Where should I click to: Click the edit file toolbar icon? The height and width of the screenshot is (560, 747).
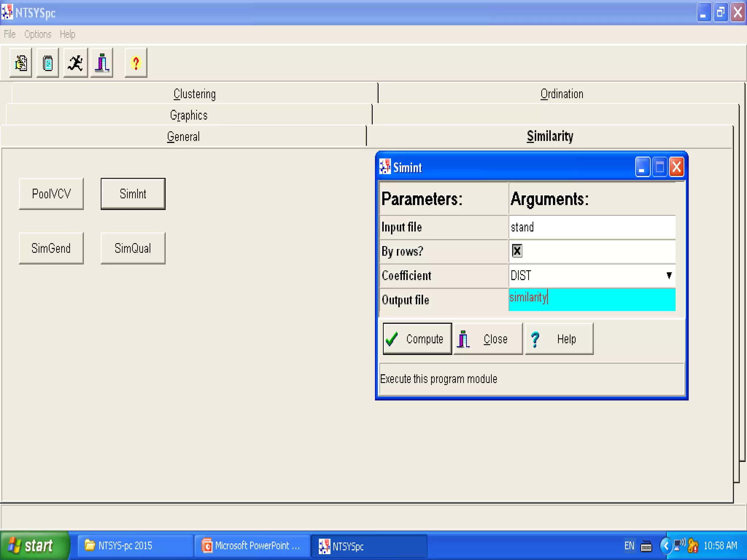(x=21, y=63)
